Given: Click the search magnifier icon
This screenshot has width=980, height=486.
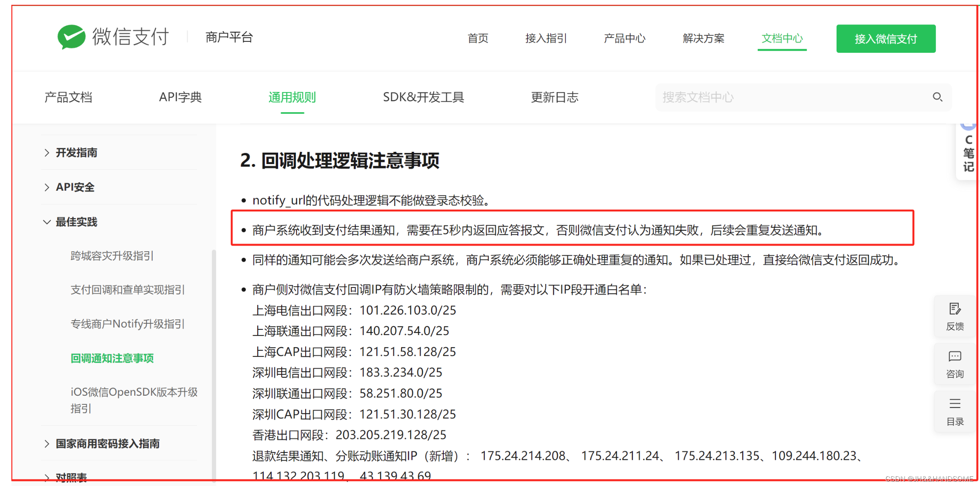Looking at the screenshot, I should 937,97.
